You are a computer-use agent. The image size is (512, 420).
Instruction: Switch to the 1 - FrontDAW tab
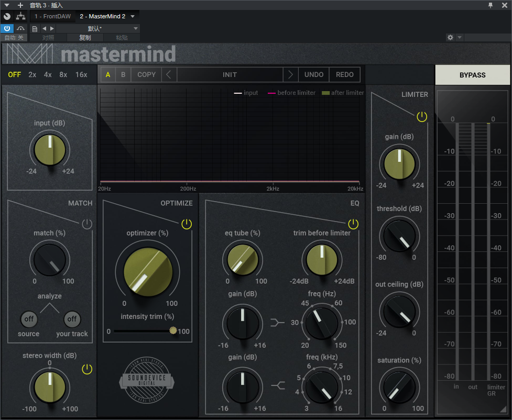(52, 16)
